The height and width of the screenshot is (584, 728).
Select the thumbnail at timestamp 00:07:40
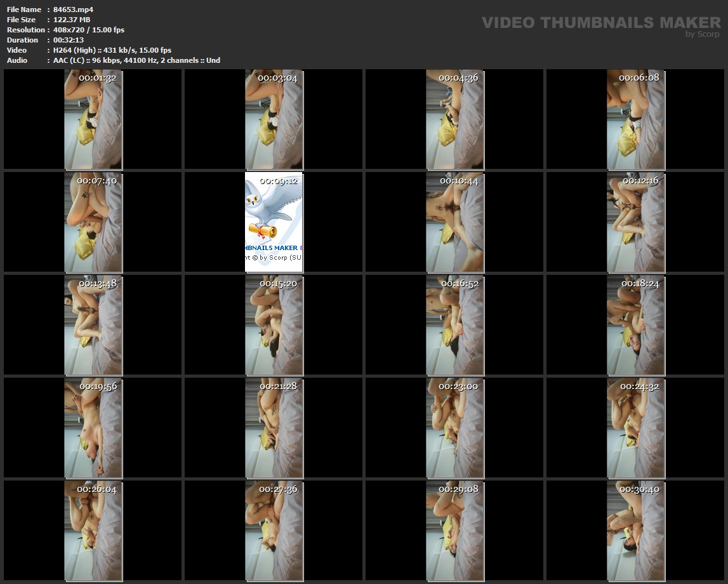[93, 222]
